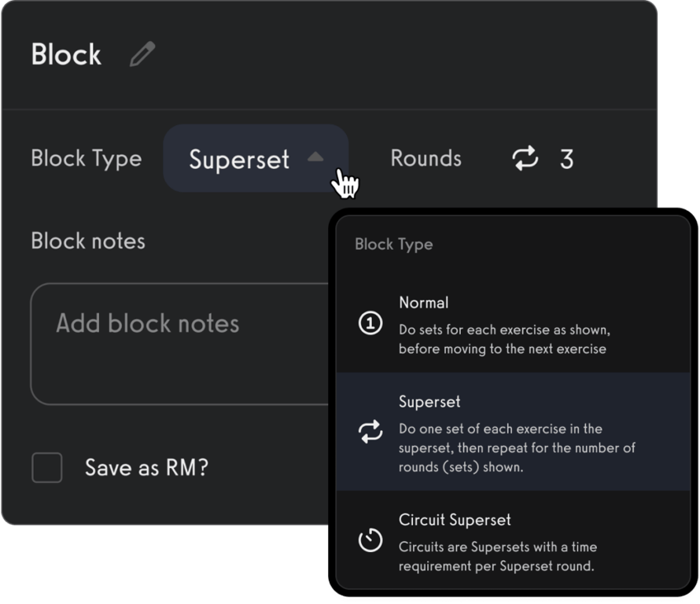Click the Rounds value number 3

pos(566,159)
